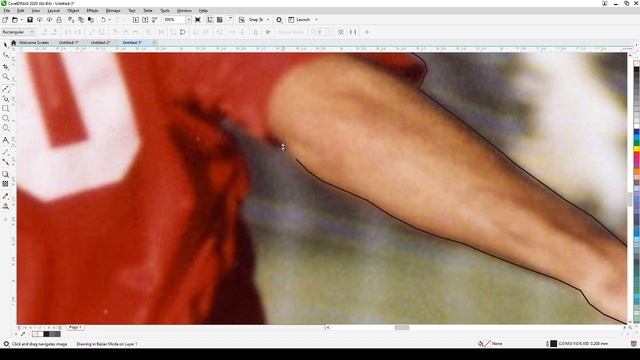
Task: Click the yellow swatch in color palette
Action: pos(636,149)
